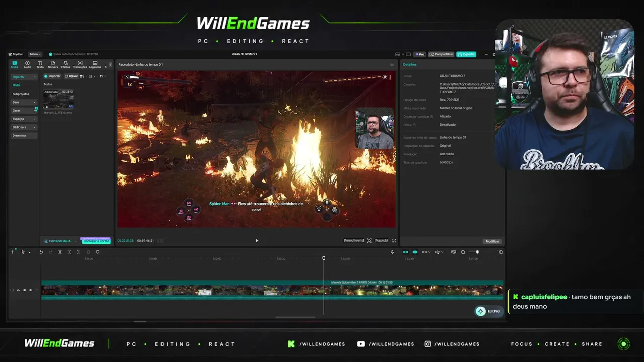
Task: Select the Spider-Man 2 PARTE 04 timeline clip
Action: (x=272, y=290)
